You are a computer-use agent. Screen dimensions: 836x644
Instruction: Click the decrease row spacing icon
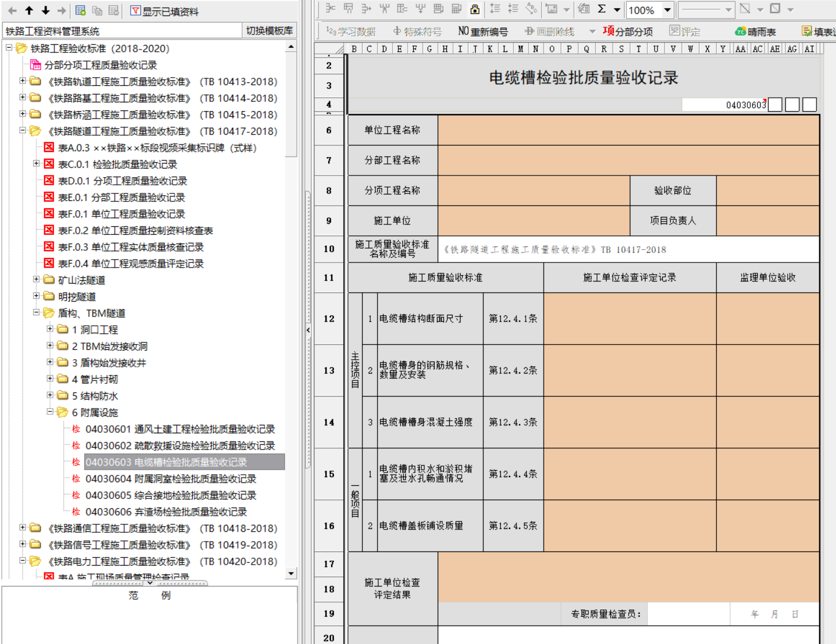[x=512, y=9]
